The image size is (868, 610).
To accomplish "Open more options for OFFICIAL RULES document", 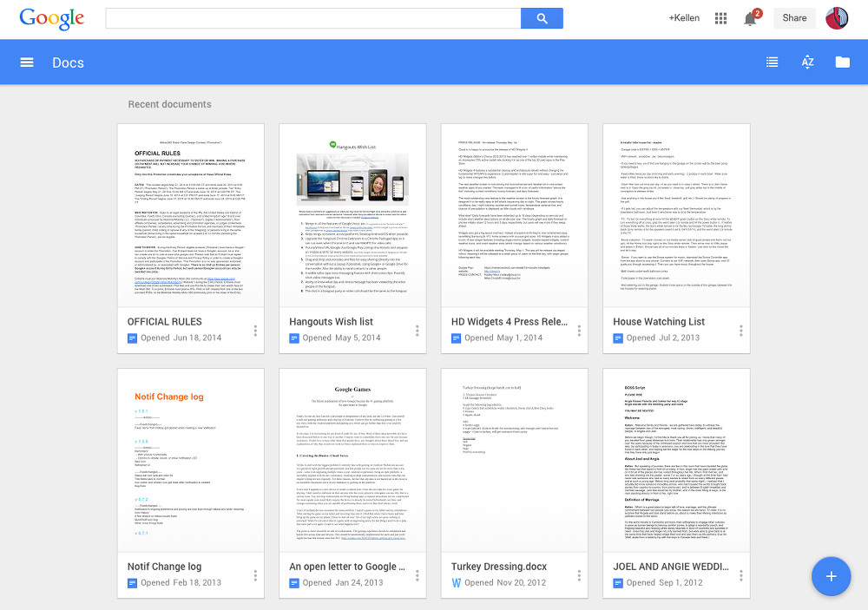I will [x=255, y=331].
